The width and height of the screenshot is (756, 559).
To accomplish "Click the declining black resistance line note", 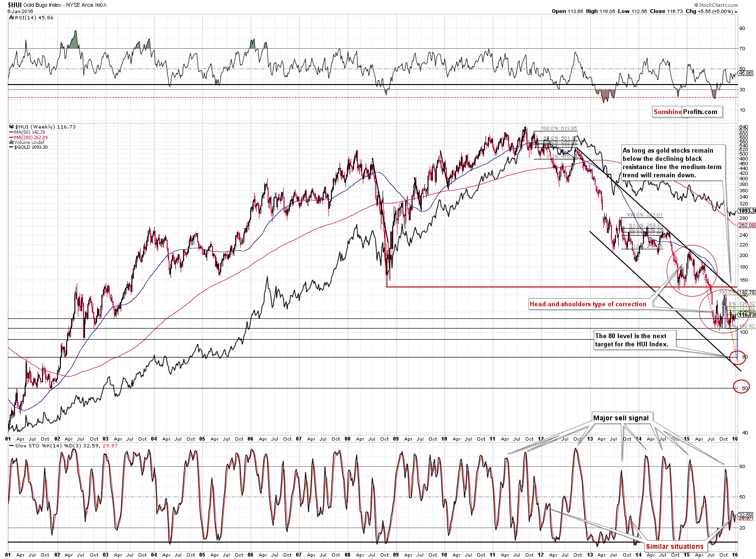I will point(673,163).
